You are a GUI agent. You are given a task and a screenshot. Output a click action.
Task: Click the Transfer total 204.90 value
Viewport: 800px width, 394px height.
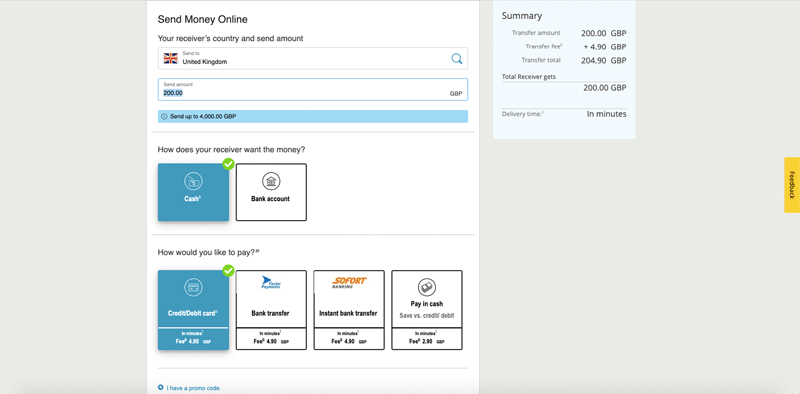[x=604, y=60]
